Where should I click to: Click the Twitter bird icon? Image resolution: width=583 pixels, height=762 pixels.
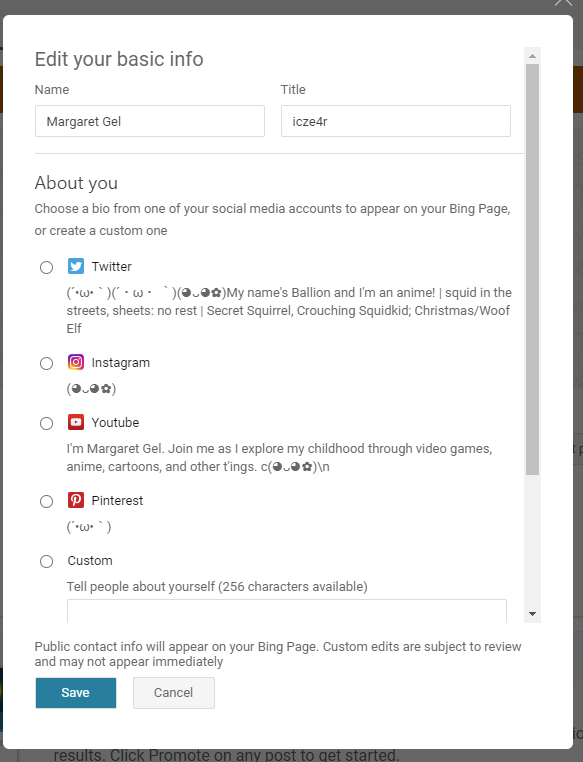(76, 266)
